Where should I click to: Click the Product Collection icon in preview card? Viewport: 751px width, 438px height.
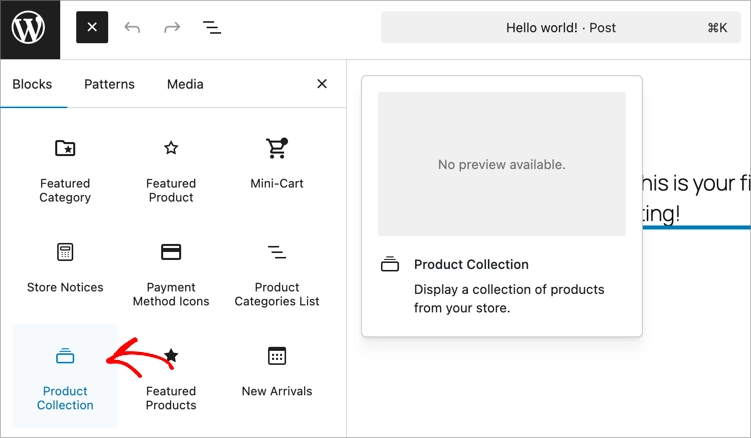[x=390, y=264]
